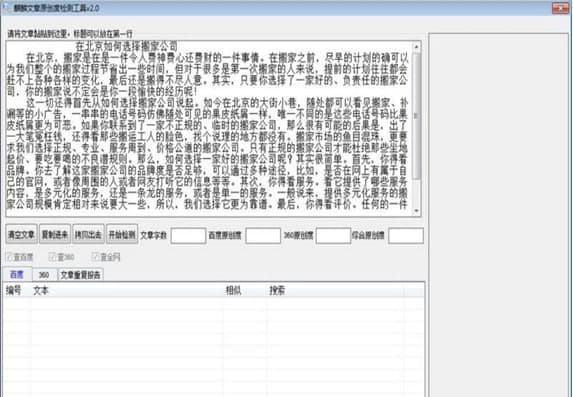Switch to the 360 tab

tap(44, 275)
